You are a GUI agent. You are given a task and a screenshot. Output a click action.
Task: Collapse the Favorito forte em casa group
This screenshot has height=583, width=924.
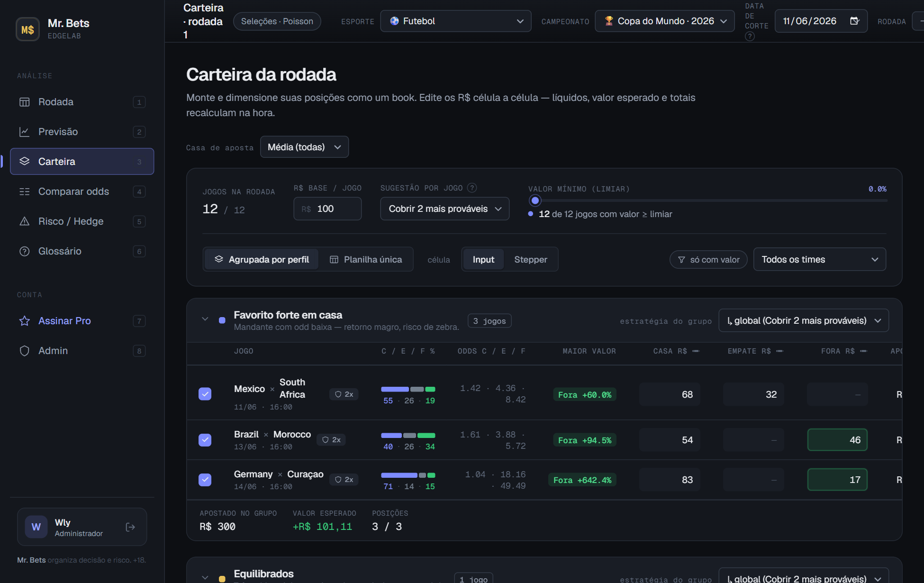[x=205, y=319]
